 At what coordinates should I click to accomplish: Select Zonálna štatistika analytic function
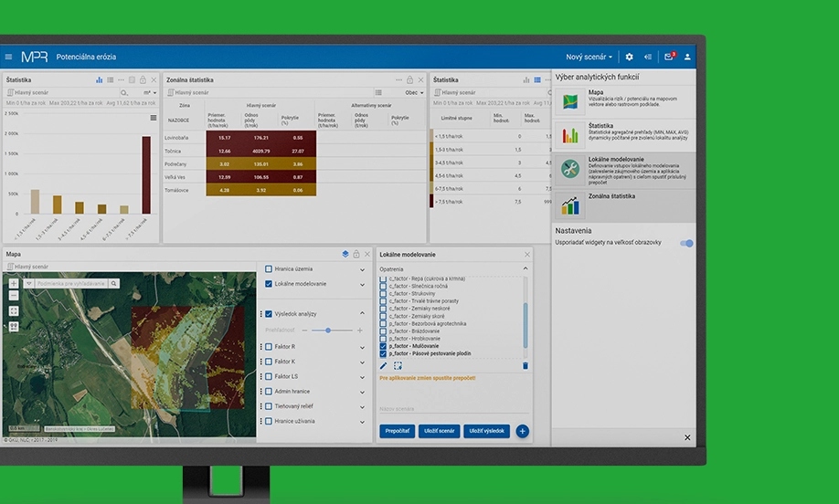[624, 205]
